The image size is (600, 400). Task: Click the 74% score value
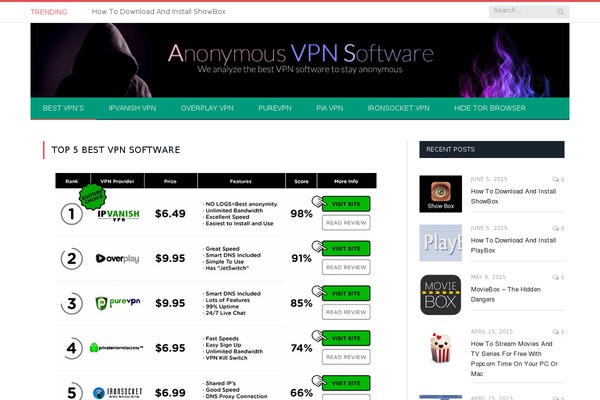[x=302, y=348]
